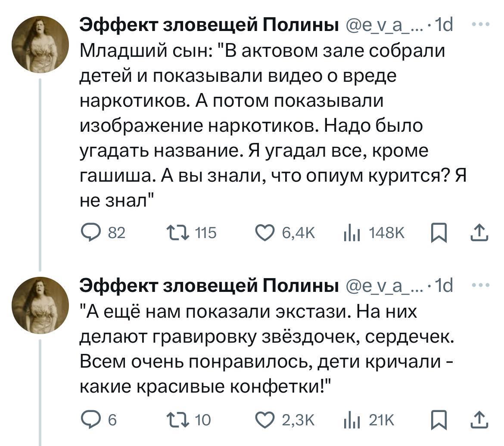Share the first tweet

479,233
